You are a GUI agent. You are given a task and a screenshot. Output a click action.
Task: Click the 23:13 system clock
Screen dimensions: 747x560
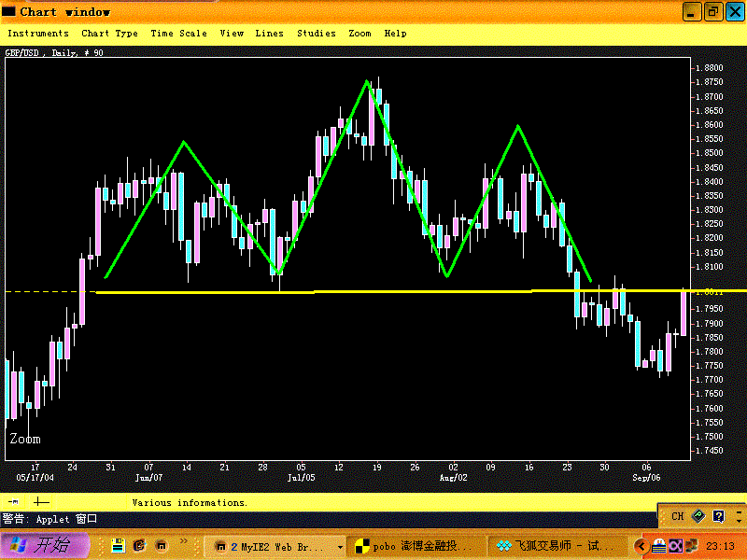coord(720,546)
